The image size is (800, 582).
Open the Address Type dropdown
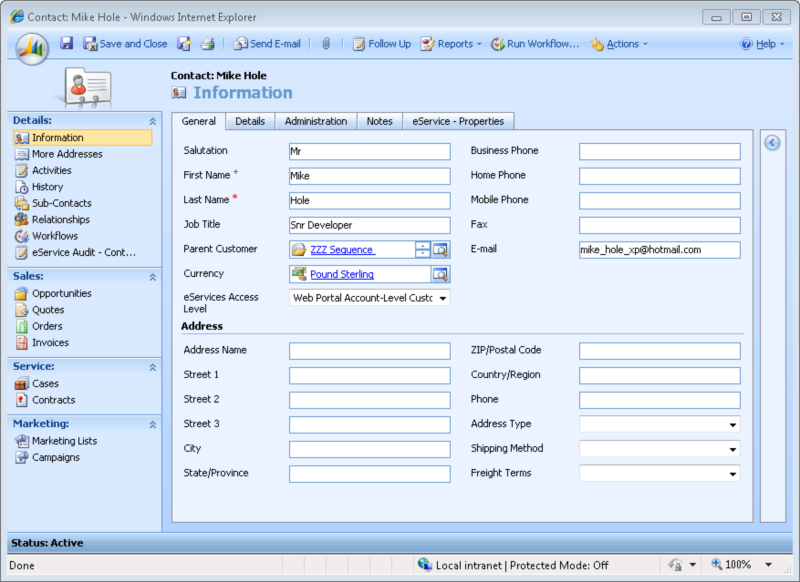pos(733,425)
